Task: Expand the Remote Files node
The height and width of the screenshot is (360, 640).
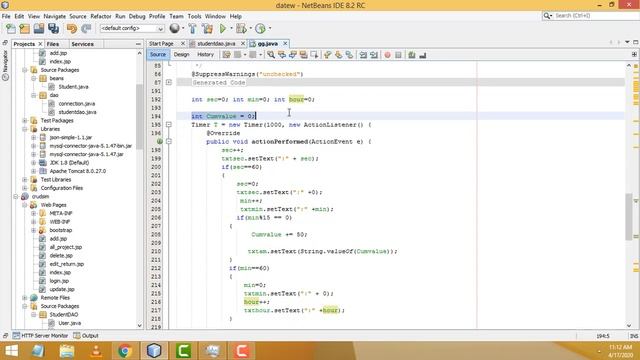Action: pyautogui.click(x=24, y=298)
